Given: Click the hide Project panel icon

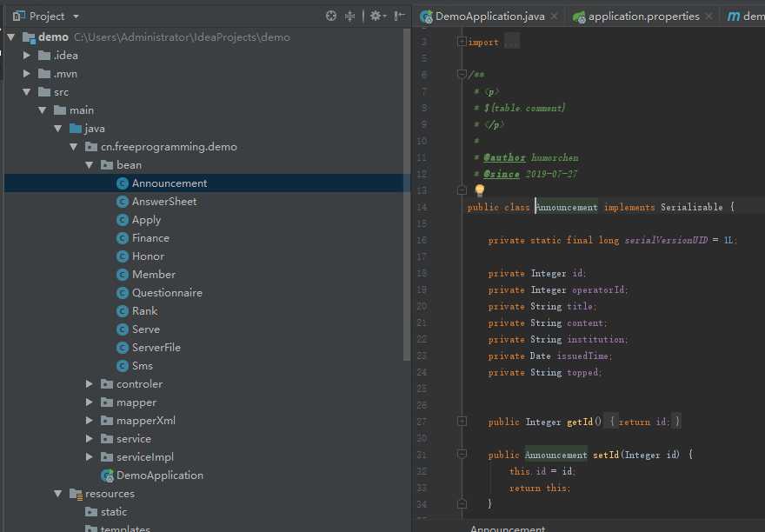Looking at the screenshot, I should pyautogui.click(x=400, y=17).
